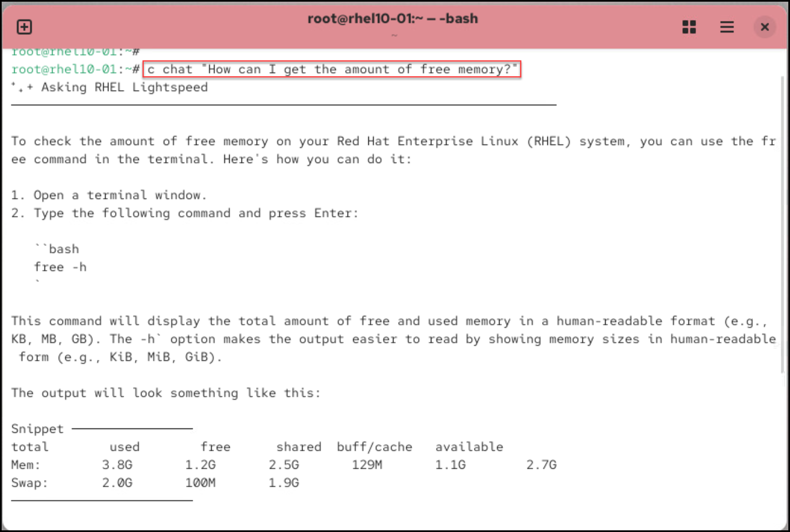Click the Mem row showing 3.8G total
This screenshot has width=790, height=532.
tap(118, 465)
